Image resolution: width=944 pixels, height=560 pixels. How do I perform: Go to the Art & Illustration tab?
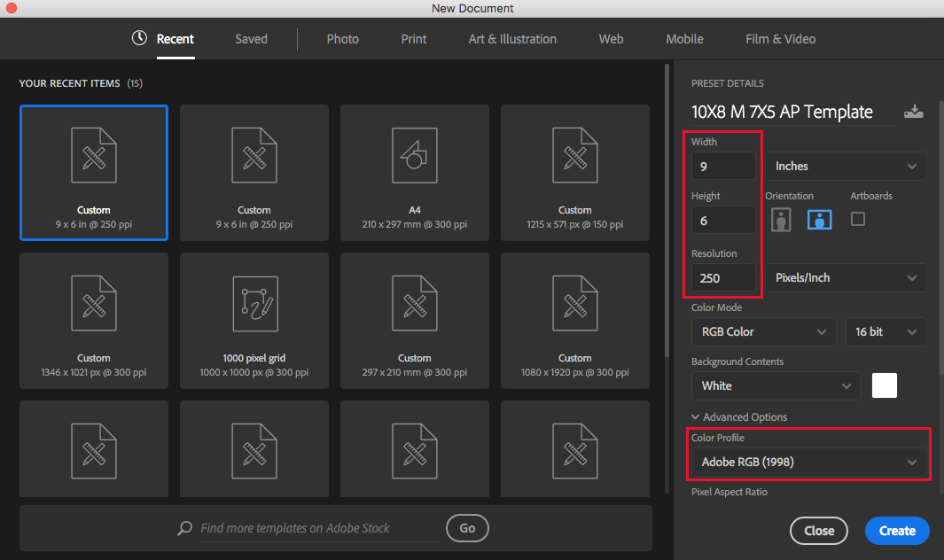point(512,39)
